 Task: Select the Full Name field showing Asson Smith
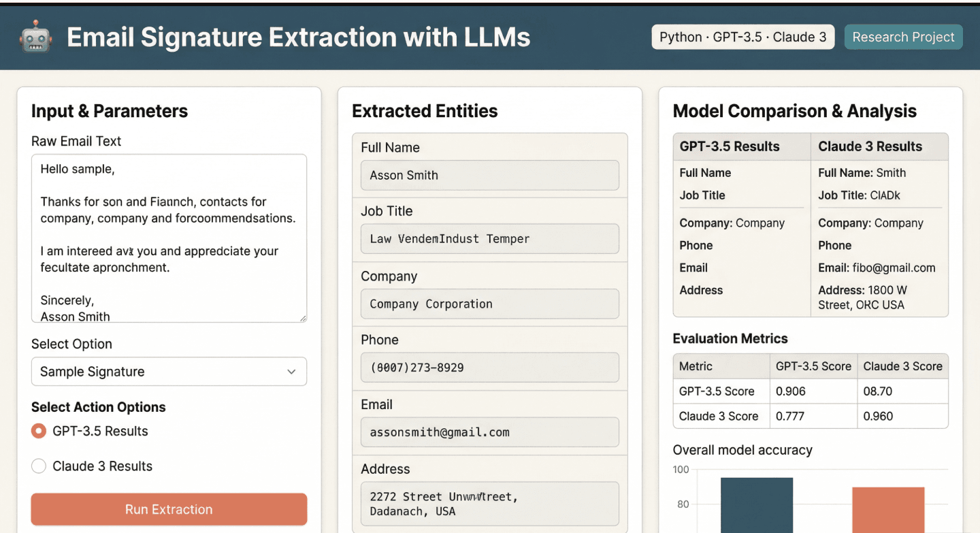(x=489, y=175)
